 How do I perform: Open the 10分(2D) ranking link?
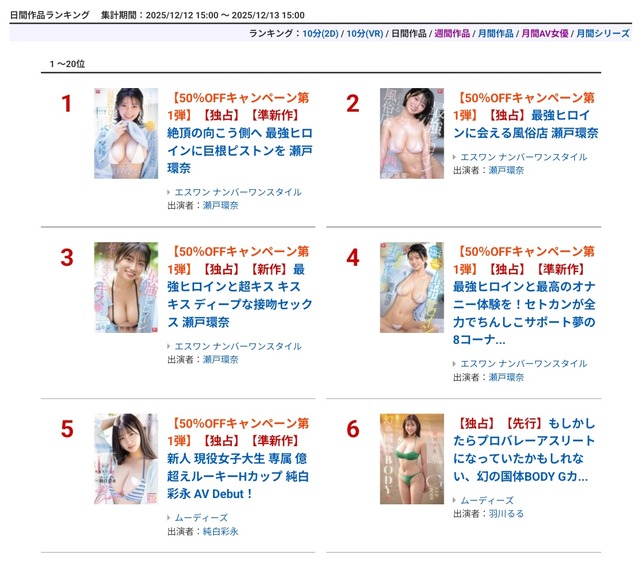click(x=320, y=33)
